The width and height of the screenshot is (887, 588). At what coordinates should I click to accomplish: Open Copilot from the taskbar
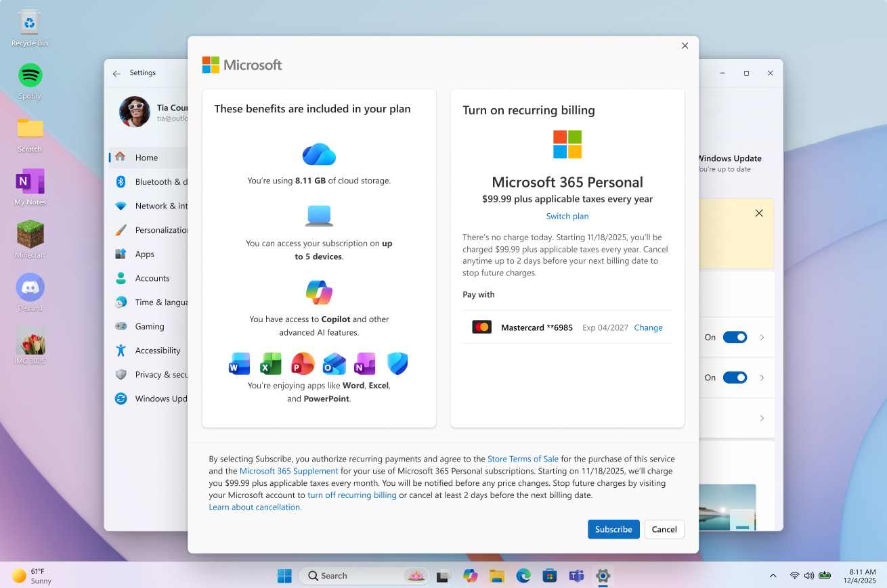tap(471, 576)
